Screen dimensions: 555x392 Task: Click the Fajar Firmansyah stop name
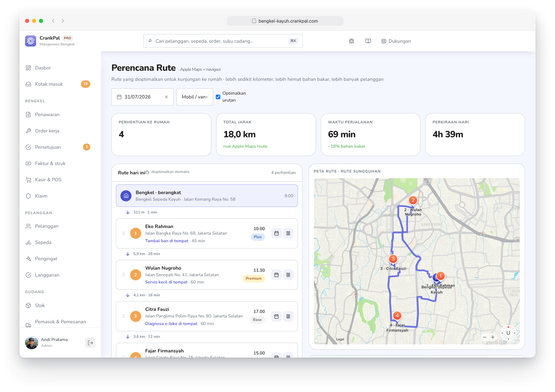pos(164,351)
